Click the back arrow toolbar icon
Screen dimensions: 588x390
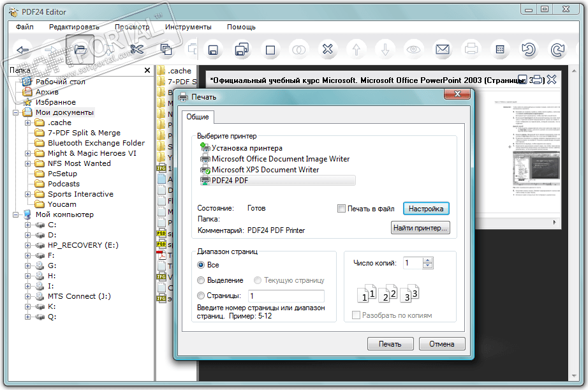tap(23, 50)
